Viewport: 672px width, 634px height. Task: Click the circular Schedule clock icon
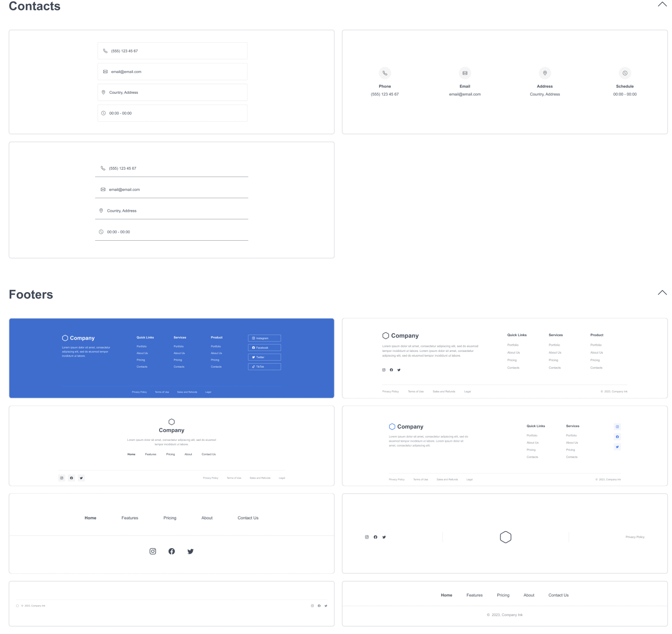coord(624,73)
